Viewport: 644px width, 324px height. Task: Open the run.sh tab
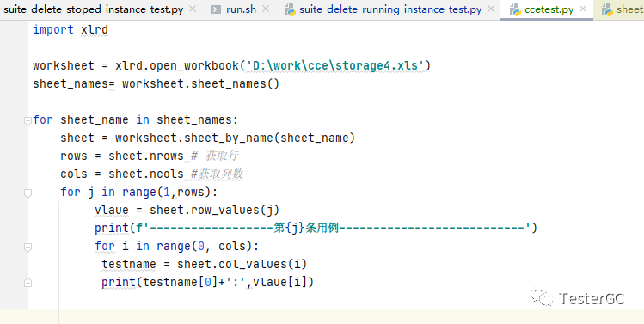[x=241, y=9]
